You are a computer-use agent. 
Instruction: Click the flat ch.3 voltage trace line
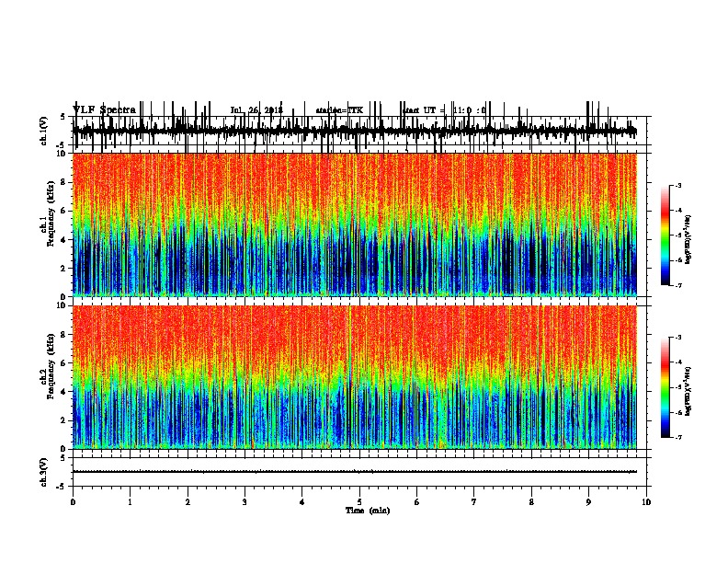(x=355, y=472)
